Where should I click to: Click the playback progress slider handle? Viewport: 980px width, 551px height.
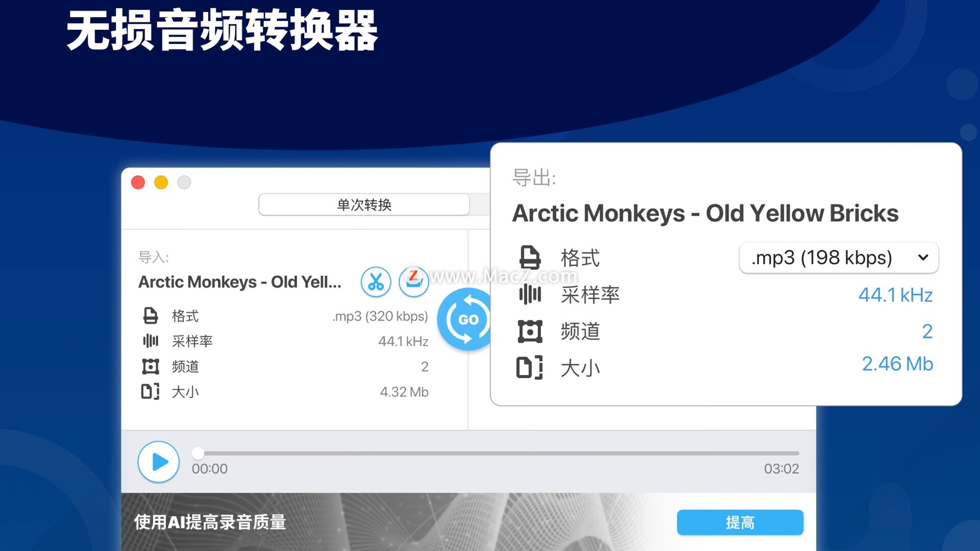coord(198,453)
